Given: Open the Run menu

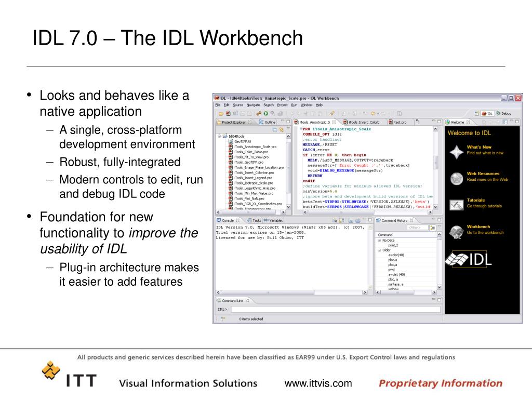Looking at the screenshot, I should click(x=294, y=105).
